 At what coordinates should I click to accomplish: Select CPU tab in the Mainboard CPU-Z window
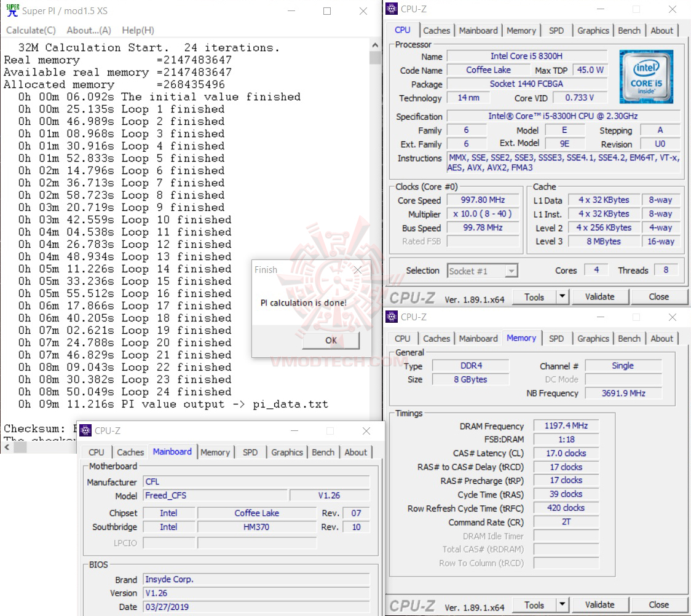coord(96,452)
